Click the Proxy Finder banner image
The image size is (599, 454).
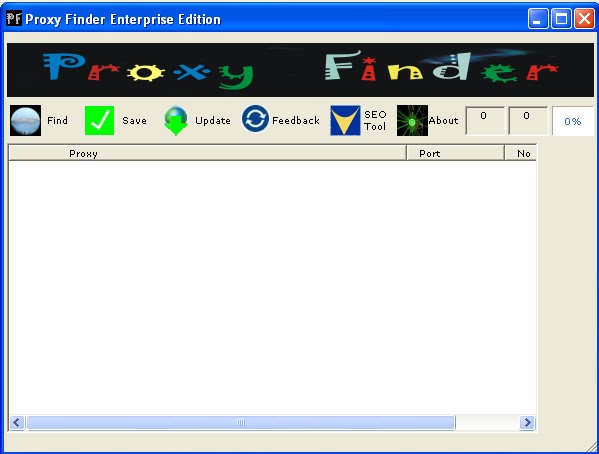pos(300,70)
